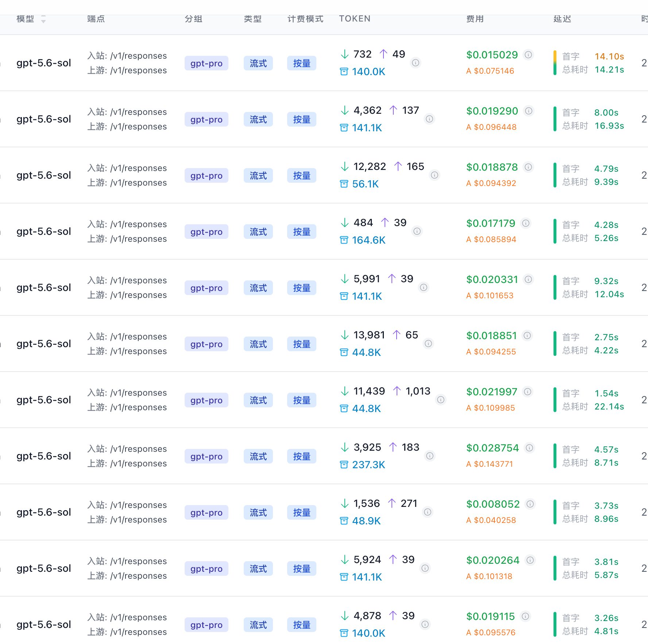Viewport: 648px width, 644px height.
Task: Show cost details icon next to $0.017179
Action: click(526, 223)
